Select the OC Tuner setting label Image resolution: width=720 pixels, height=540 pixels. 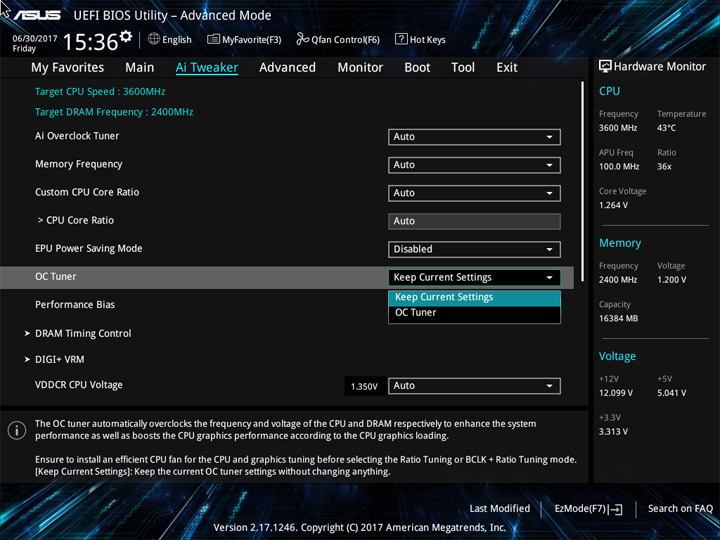(x=56, y=277)
